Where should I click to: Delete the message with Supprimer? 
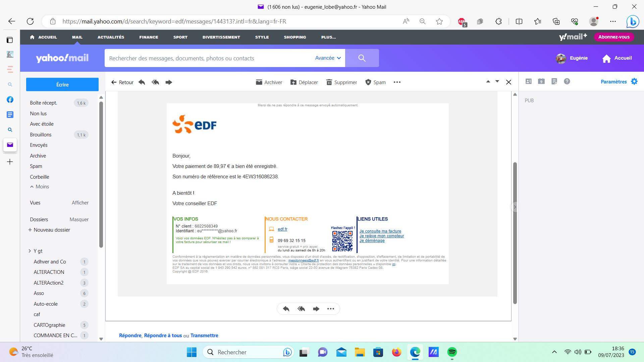point(341,82)
